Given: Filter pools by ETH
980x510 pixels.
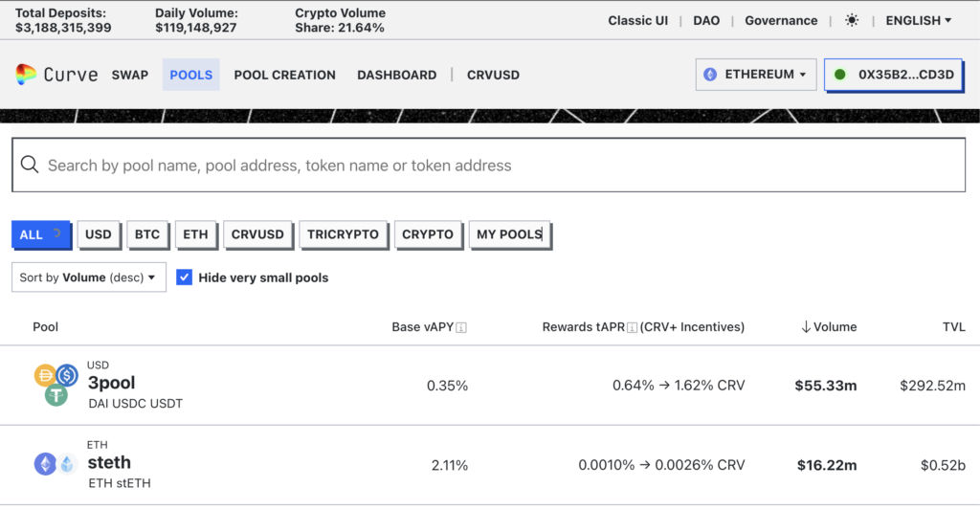Looking at the screenshot, I should pos(195,234).
